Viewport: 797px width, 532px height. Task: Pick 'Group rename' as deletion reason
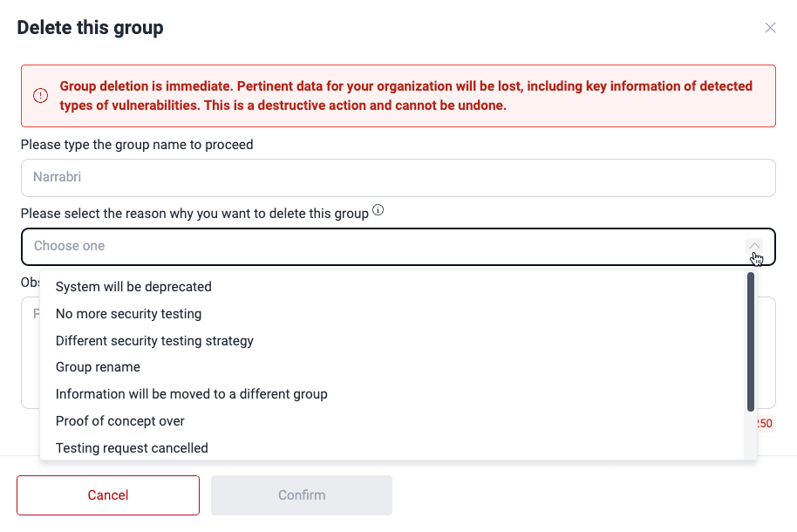point(98,367)
